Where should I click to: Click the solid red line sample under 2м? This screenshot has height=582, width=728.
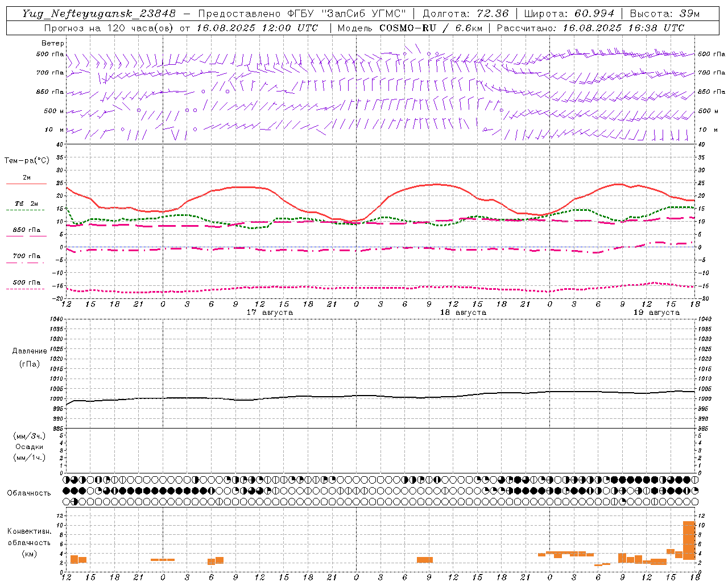(26, 184)
